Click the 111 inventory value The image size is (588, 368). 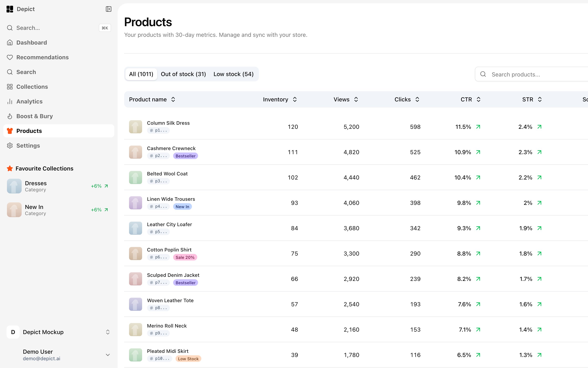[293, 152]
